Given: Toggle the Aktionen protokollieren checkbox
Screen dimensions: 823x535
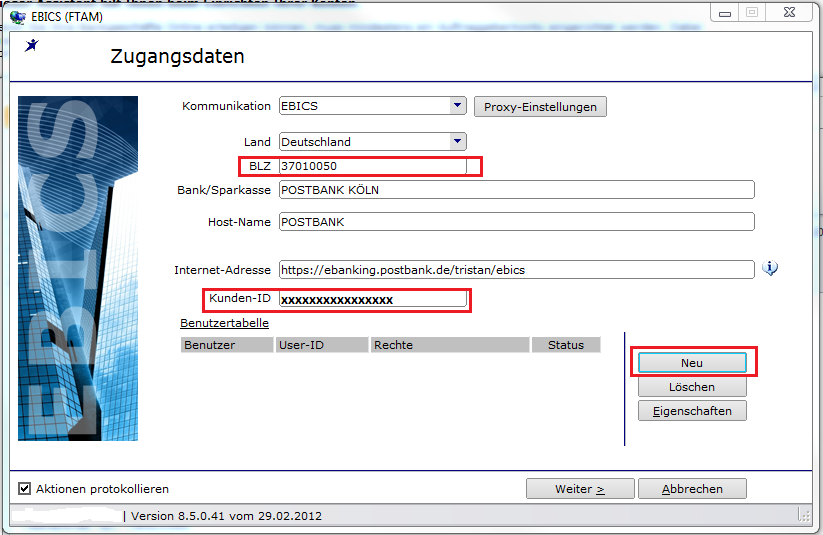Looking at the screenshot, I should click(24, 489).
